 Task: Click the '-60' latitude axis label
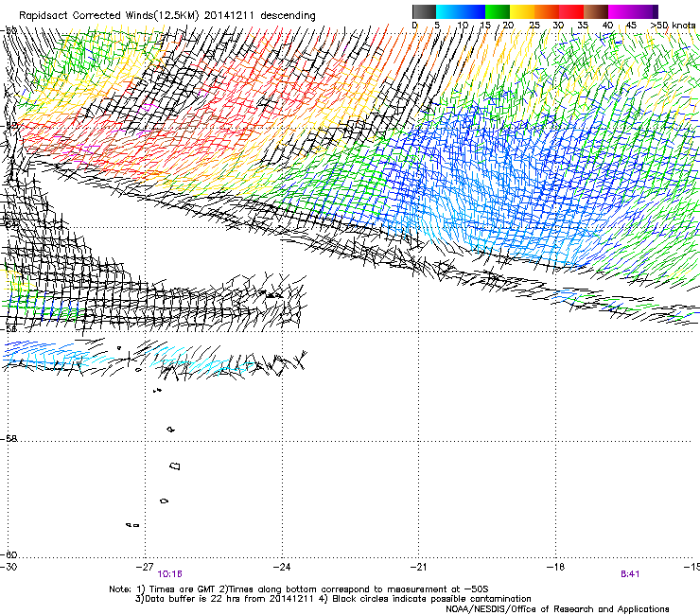click(x=9, y=554)
